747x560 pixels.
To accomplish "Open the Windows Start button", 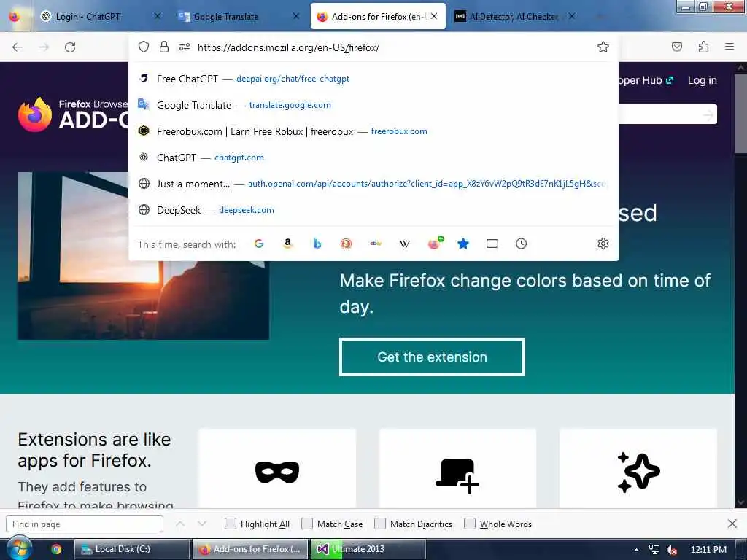I will [x=19, y=548].
